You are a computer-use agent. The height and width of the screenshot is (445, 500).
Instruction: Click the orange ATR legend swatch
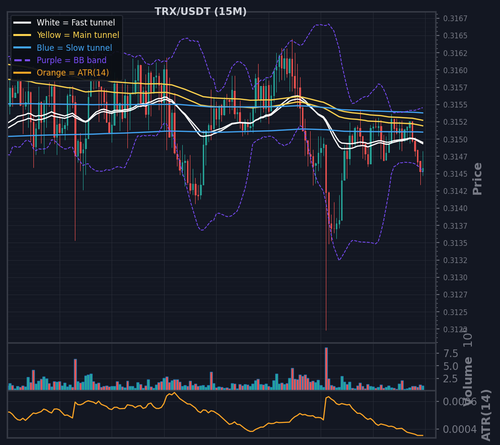pos(22,73)
